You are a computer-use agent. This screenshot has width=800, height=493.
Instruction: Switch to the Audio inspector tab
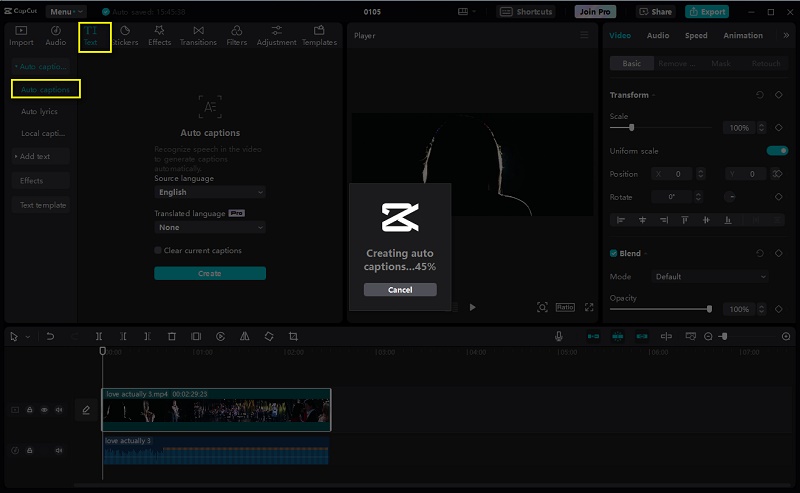point(658,35)
